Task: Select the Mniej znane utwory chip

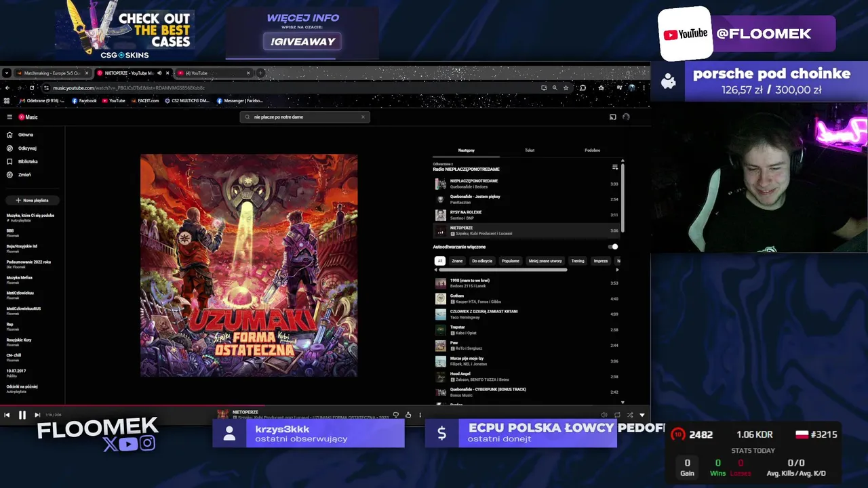Action: coord(545,261)
